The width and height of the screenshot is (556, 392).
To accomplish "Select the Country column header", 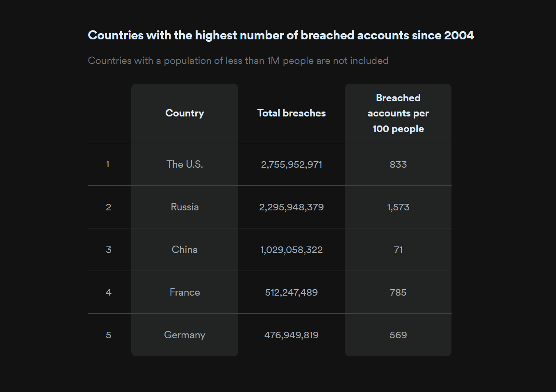I will click(185, 113).
